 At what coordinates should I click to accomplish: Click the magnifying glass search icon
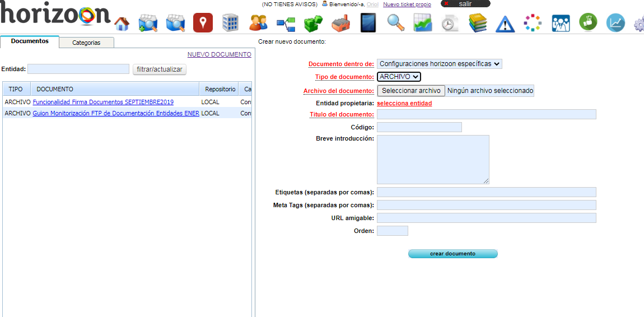tap(396, 23)
